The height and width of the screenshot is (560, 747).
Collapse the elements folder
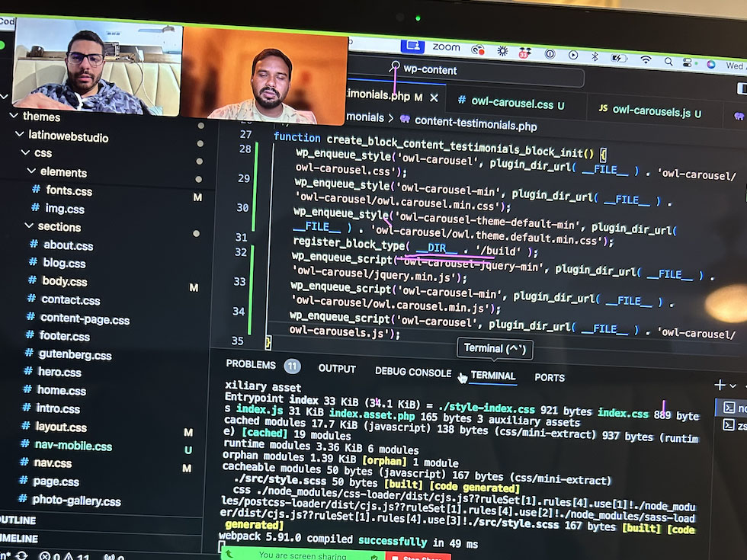[x=31, y=171]
